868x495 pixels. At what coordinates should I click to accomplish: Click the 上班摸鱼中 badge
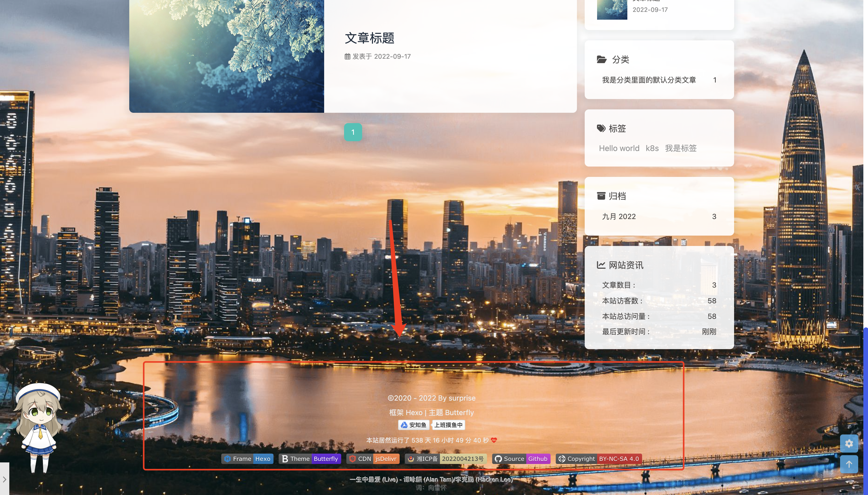pos(448,425)
